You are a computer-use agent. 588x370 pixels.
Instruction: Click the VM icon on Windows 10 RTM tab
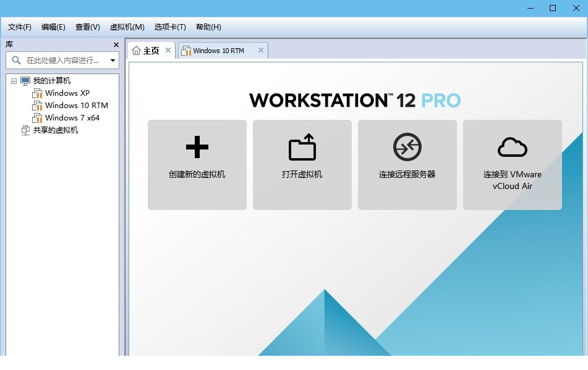point(186,51)
